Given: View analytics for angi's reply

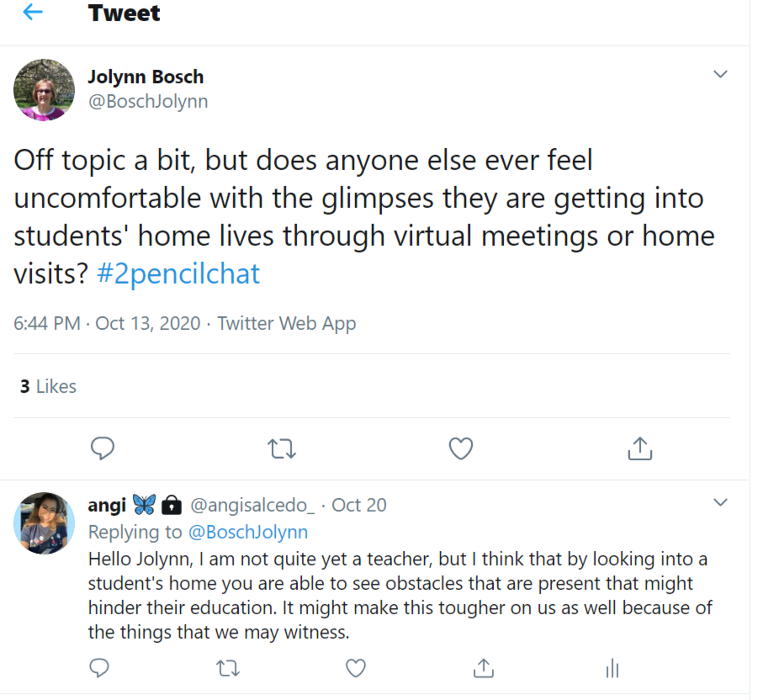Looking at the screenshot, I should pos(612,668).
